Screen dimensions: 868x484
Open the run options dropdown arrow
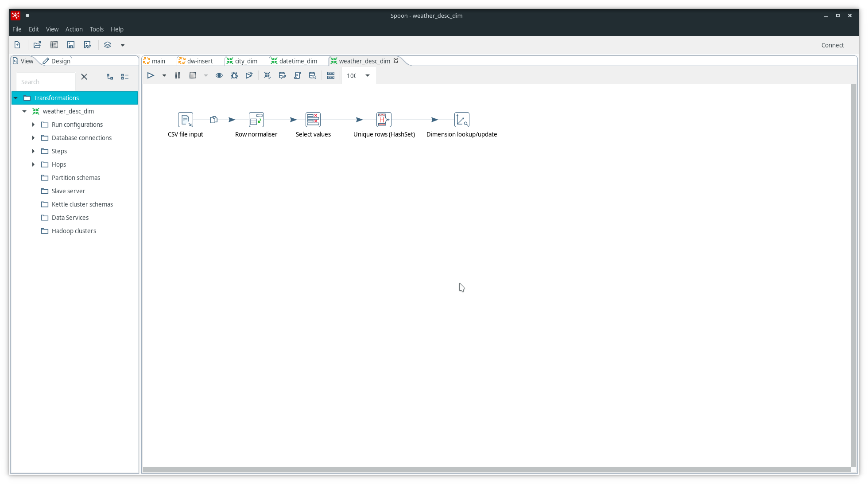(x=164, y=76)
